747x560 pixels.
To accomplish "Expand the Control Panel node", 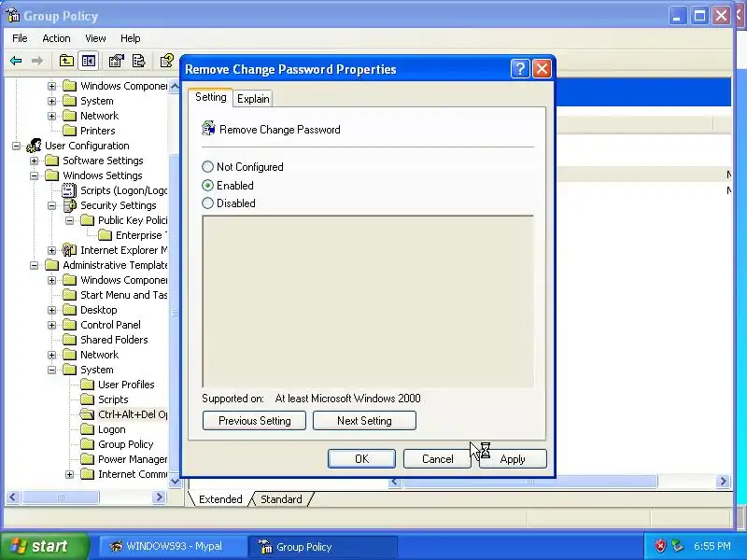I will 51,325.
